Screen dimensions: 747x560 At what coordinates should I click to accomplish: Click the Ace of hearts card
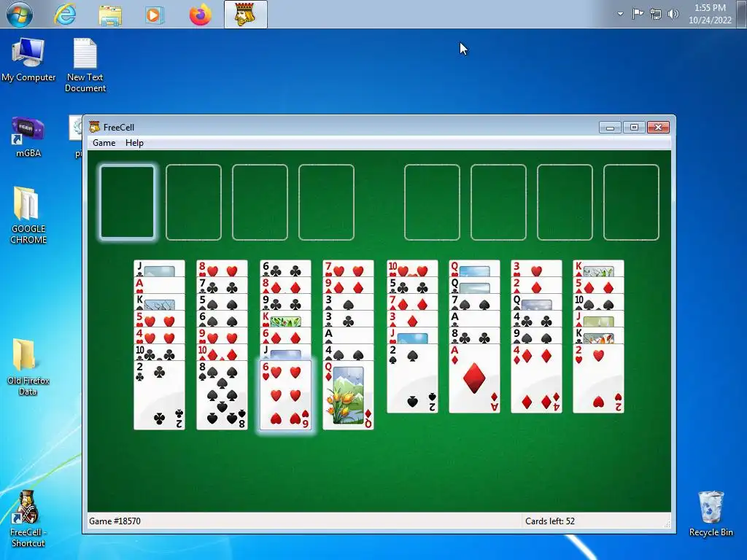point(159,286)
